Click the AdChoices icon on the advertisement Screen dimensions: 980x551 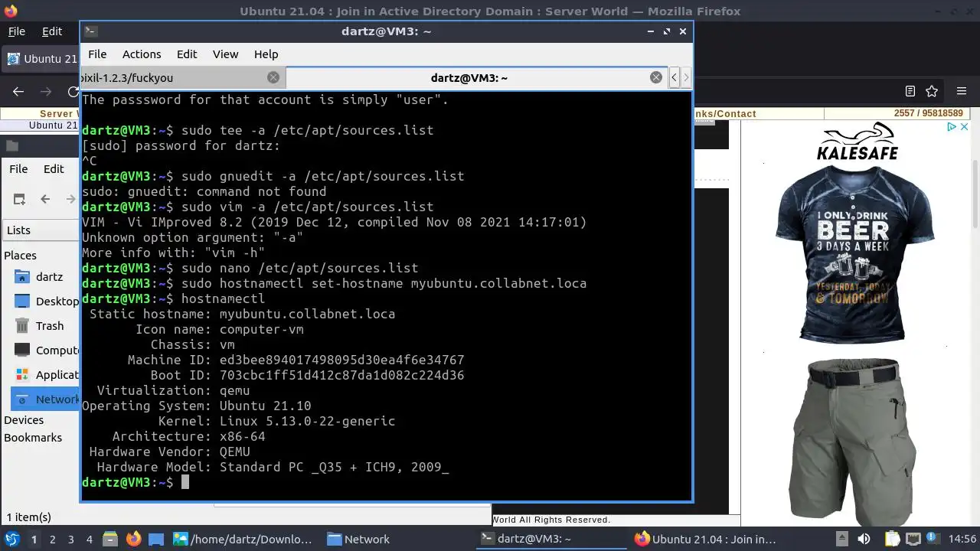tap(952, 127)
